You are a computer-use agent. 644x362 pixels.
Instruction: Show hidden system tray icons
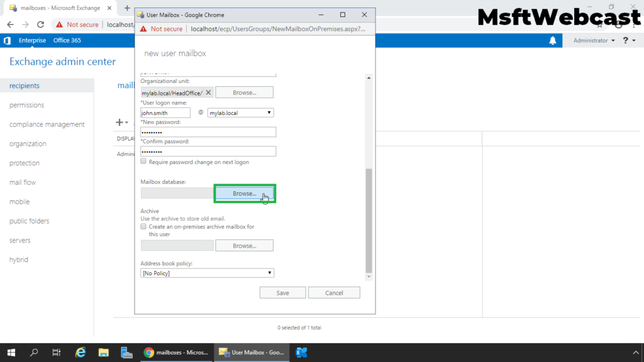[x=636, y=353]
